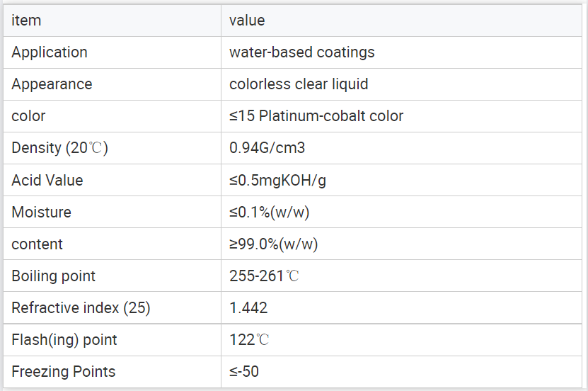Image resolution: width=588 pixels, height=391 pixels.
Task: Click 'water-based coatings' value cell
Action: pos(302,52)
